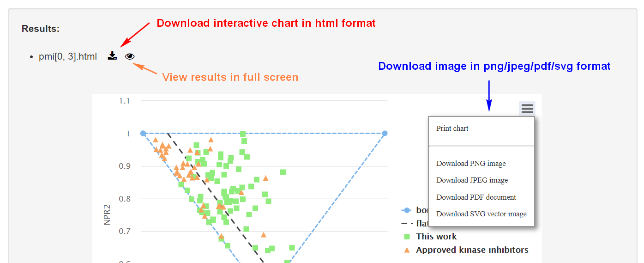Click blue boundary point at top-right triangle corner
Viewport: 644px width, 263px height.
pyautogui.click(x=385, y=134)
